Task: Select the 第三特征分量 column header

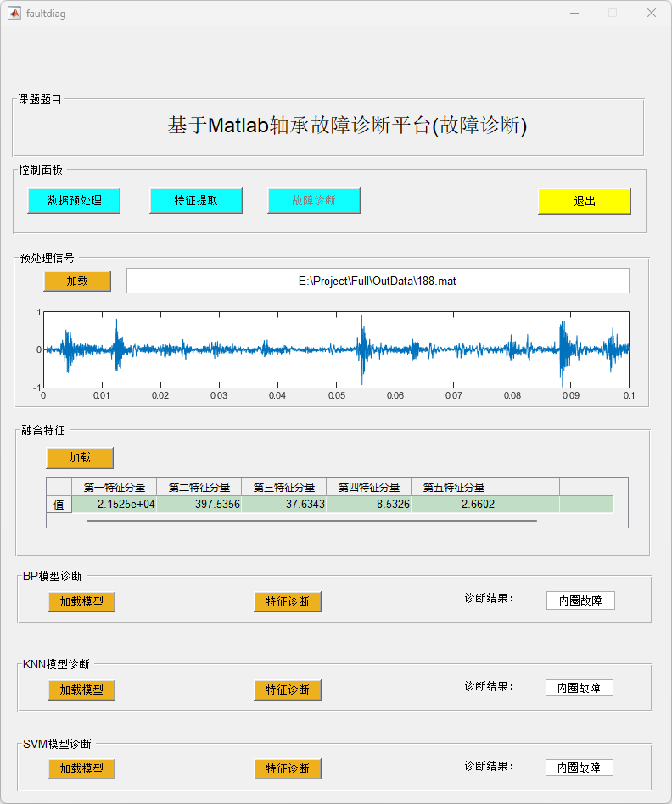Action: [283, 487]
